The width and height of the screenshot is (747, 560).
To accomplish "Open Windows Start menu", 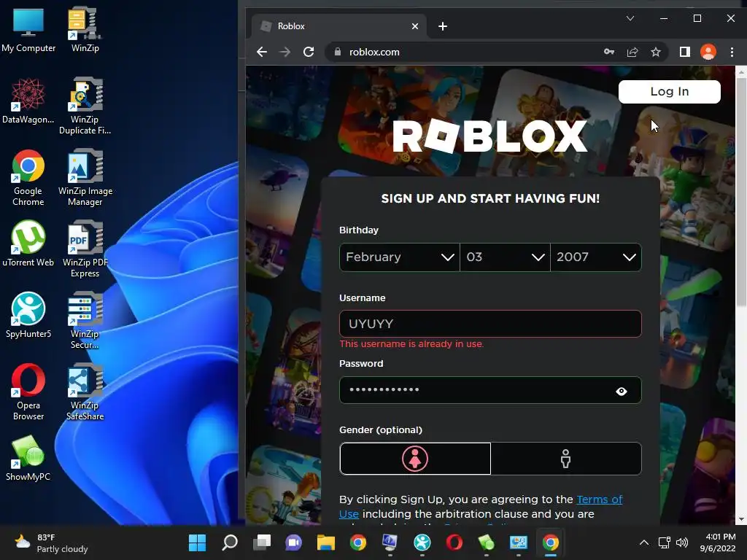I will coord(197,542).
